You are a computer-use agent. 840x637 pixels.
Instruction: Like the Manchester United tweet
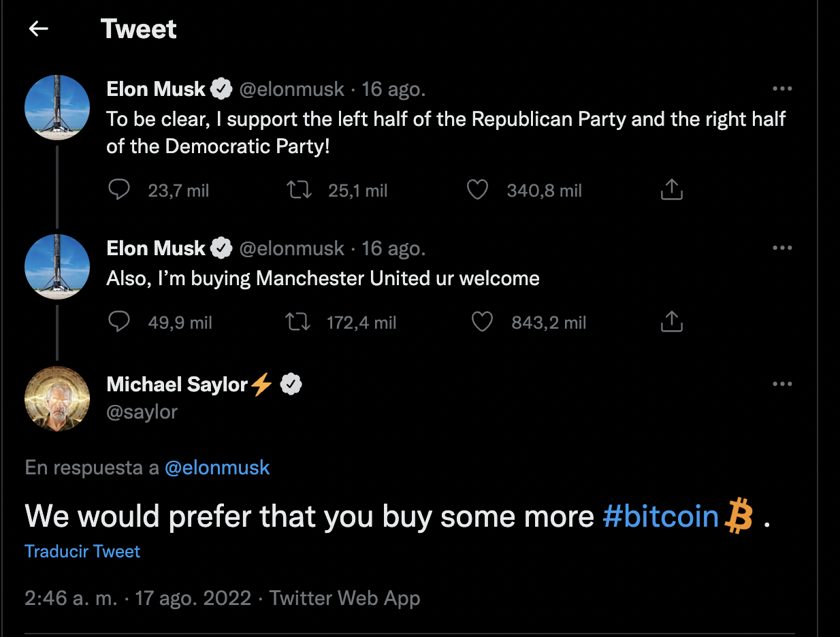pyautogui.click(x=482, y=322)
